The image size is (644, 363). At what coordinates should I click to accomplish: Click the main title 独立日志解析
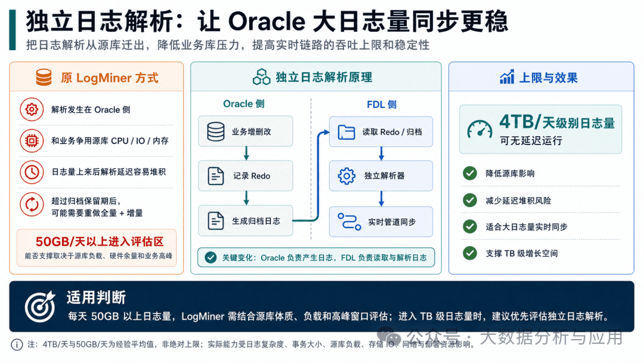coord(267,20)
